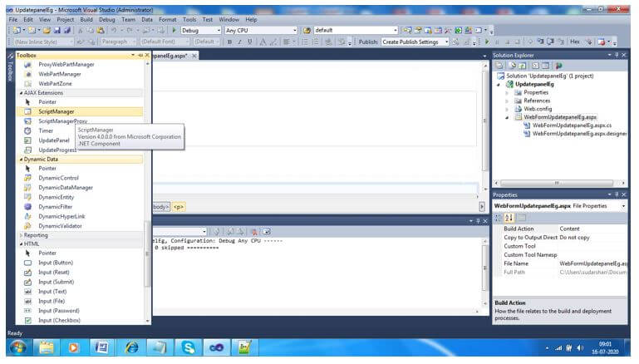Toggle Bold formatting button

[229, 42]
